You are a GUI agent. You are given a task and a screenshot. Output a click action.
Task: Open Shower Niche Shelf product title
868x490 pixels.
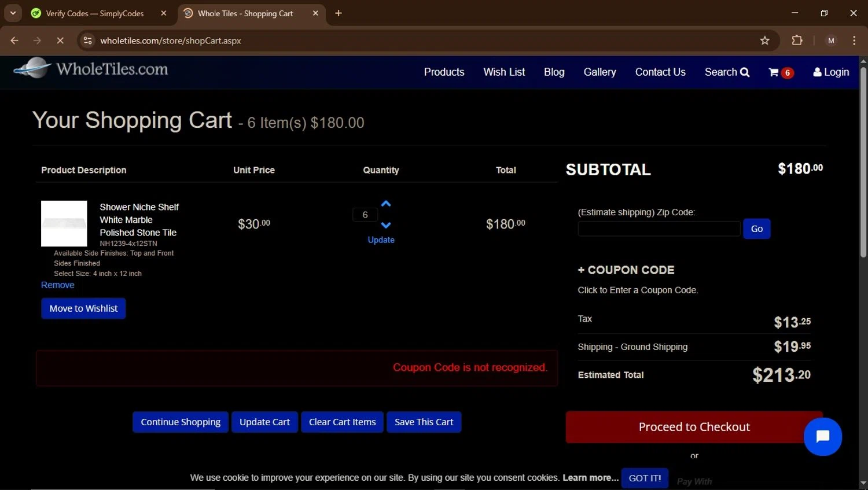(x=139, y=220)
